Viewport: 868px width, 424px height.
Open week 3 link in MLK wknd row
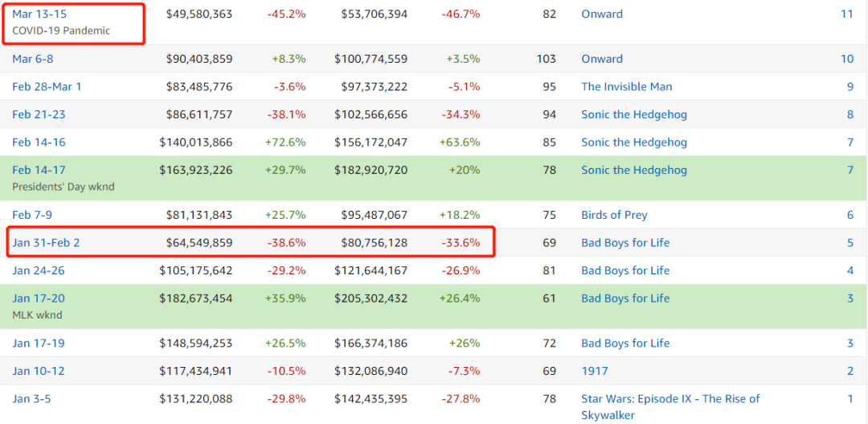[x=850, y=298]
